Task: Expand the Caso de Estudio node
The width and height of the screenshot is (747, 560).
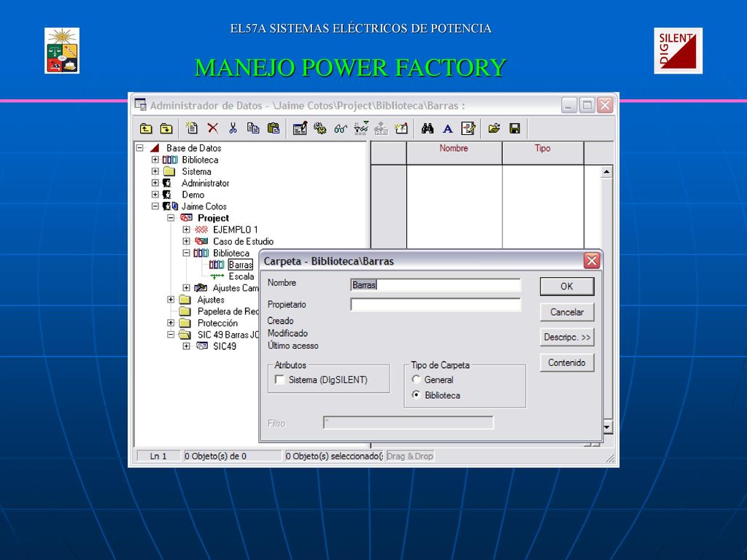Action: (186, 241)
